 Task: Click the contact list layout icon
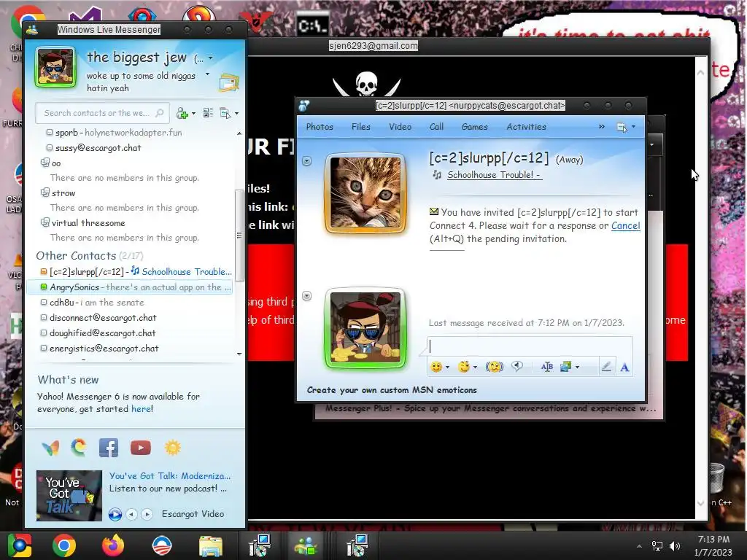click(x=208, y=113)
